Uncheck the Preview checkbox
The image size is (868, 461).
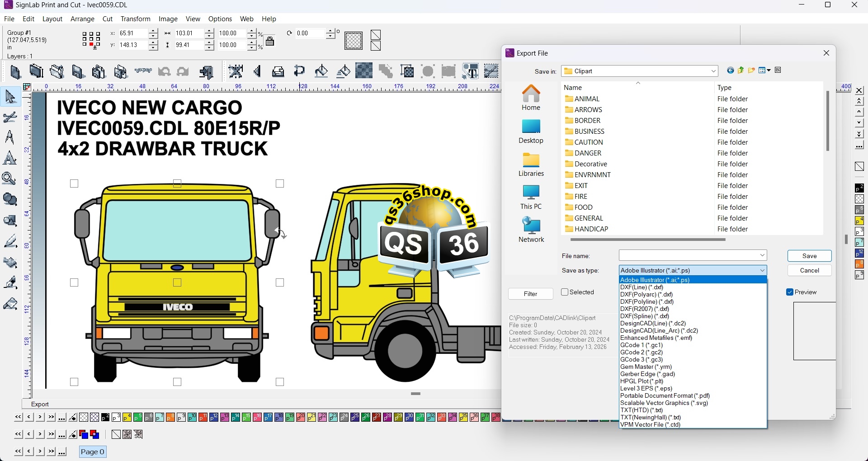tap(790, 292)
